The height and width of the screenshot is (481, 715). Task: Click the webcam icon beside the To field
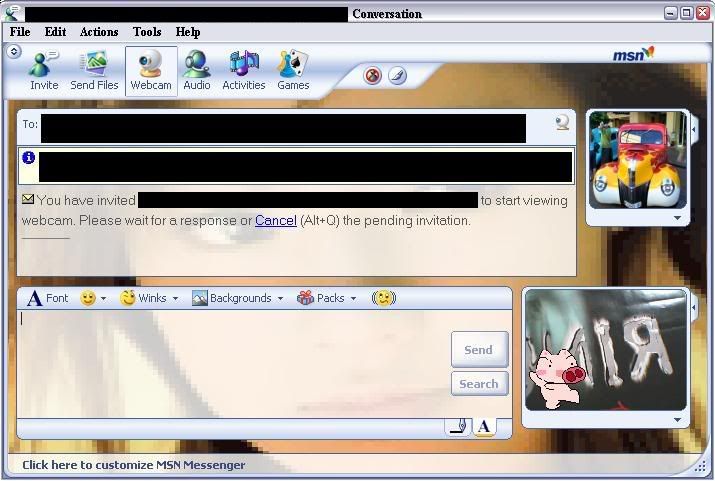point(562,123)
